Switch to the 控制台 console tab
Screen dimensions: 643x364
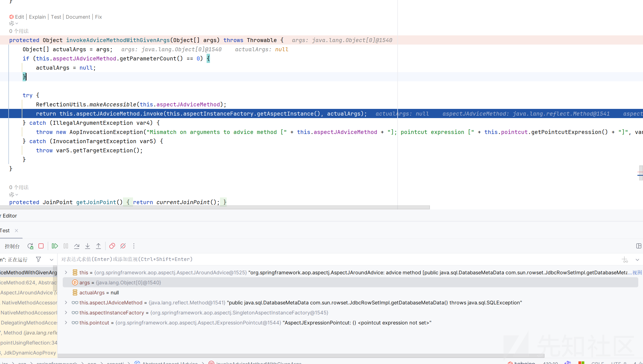pyautogui.click(x=12, y=246)
